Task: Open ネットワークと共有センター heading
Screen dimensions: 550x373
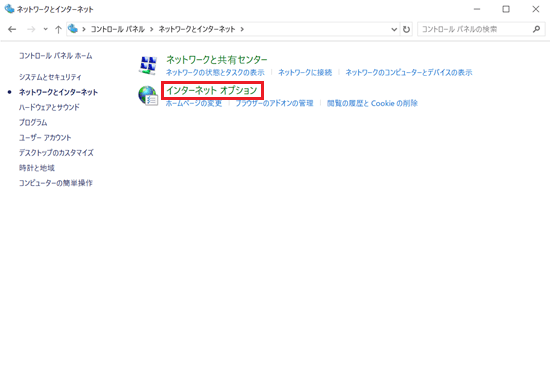Action: (216, 60)
